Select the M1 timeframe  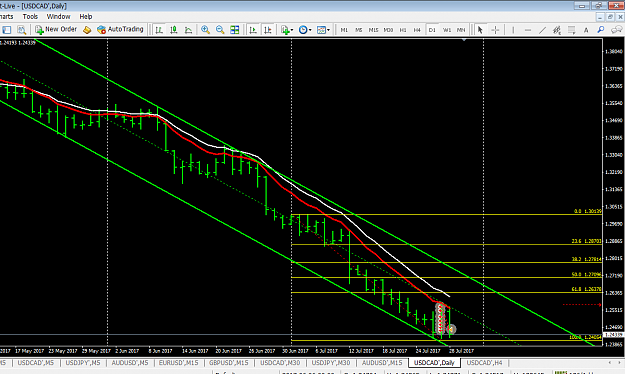tap(344, 30)
